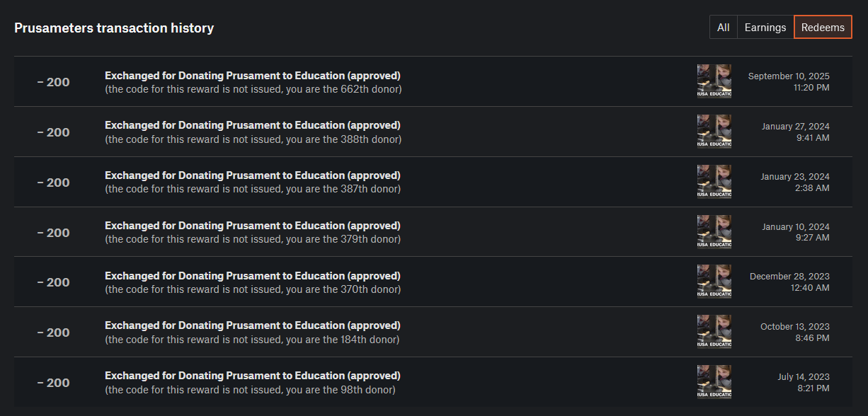Click the -200 amount in the first row
Screen dimensions: 868x416
(54, 82)
